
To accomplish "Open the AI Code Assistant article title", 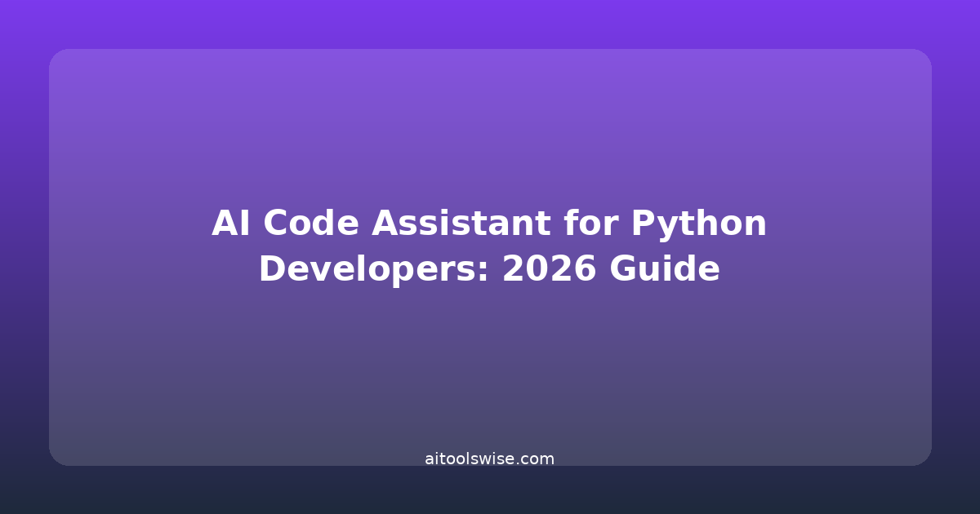I will pyautogui.click(x=489, y=246).
